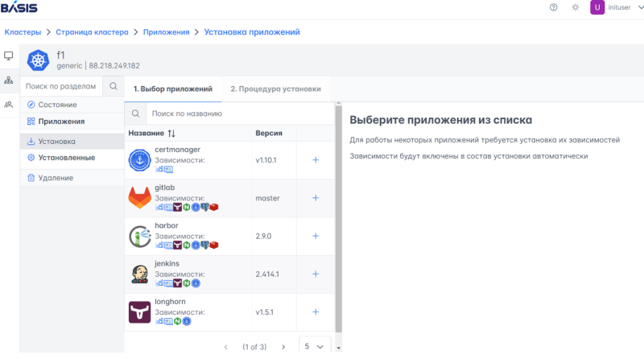Add gitlab using the plus icon
The width and height of the screenshot is (644, 359).
[316, 198]
